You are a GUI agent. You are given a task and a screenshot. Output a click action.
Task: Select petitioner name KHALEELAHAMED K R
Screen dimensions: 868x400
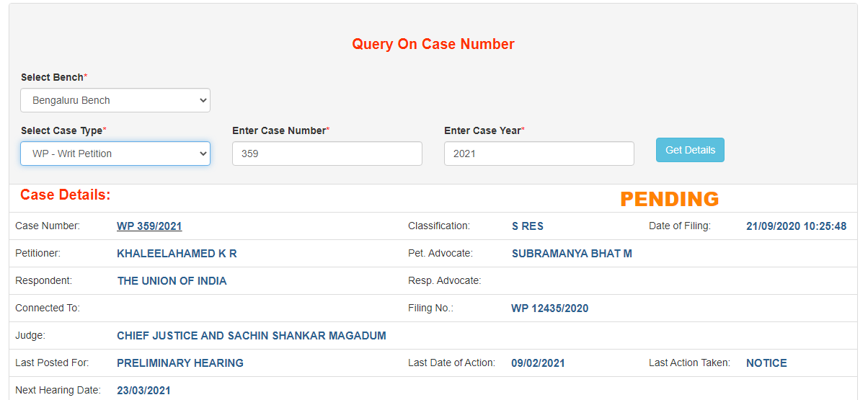pyautogui.click(x=177, y=254)
